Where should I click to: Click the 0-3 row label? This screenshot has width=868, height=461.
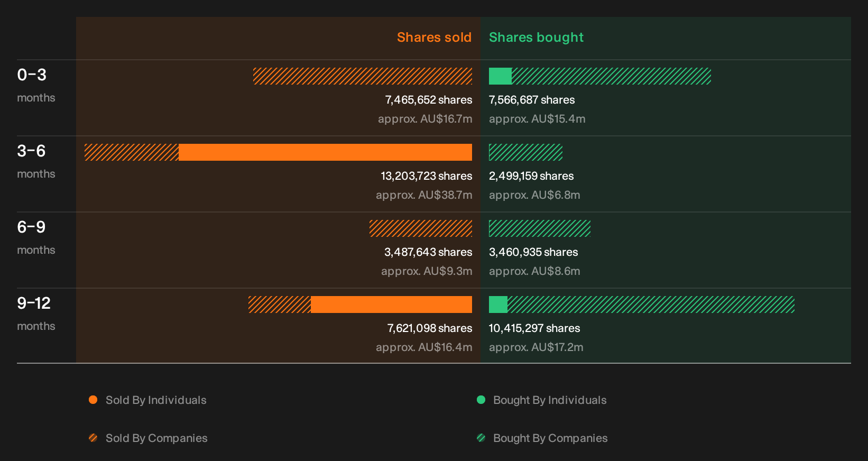click(32, 75)
